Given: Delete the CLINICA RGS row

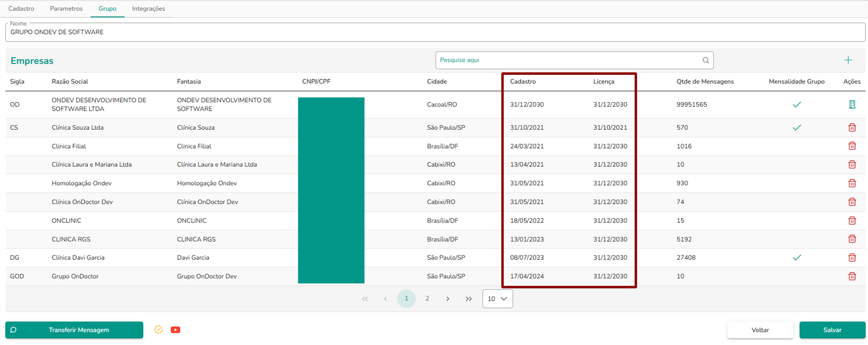Looking at the screenshot, I should pyautogui.click(x=852, y=239).
